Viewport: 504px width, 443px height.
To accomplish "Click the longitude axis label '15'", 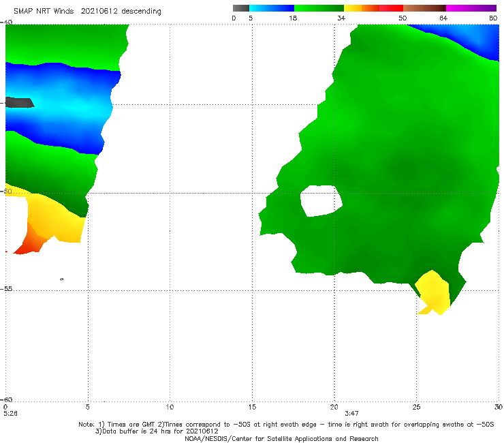I will click(x=252, y=407).
